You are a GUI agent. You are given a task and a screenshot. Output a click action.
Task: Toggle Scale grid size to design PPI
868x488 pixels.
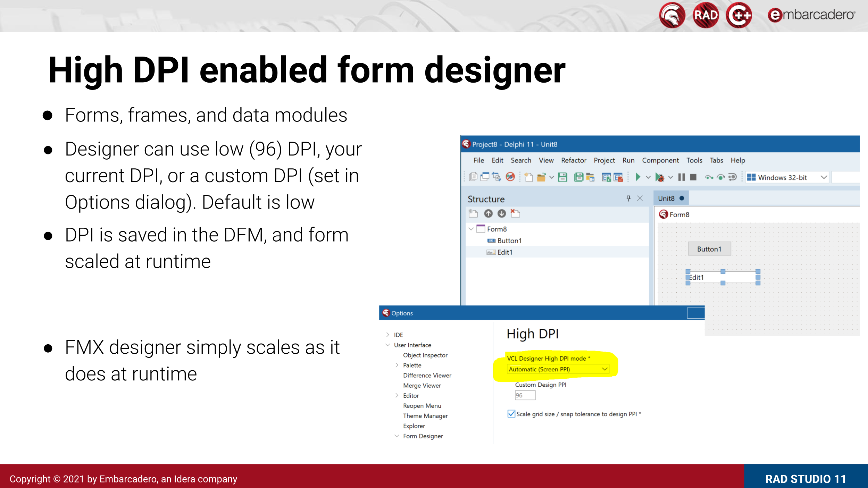pyautogui.click(x=511, y=414)
